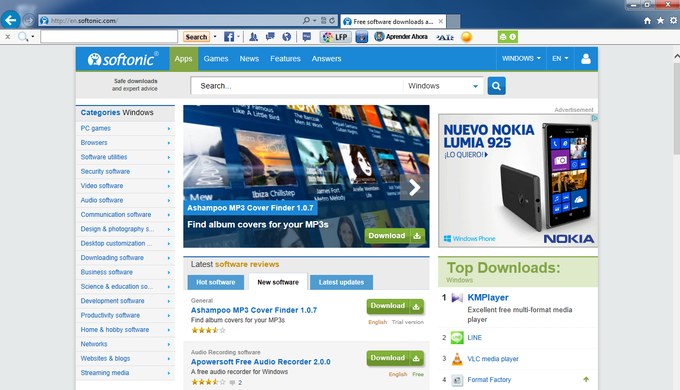Click the toolbar search text box
This screenshot has height=390, width=680.
point(109,37)
